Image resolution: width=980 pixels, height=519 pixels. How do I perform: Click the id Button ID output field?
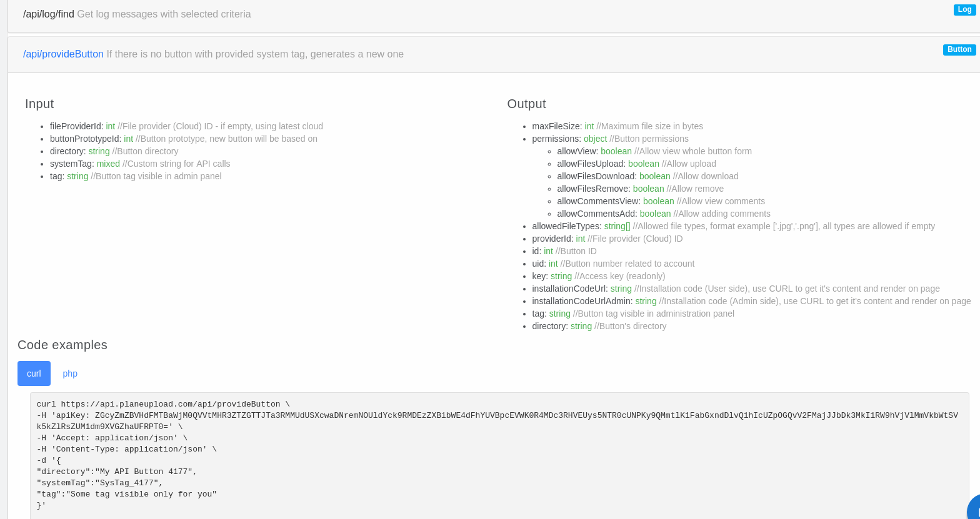564,251
